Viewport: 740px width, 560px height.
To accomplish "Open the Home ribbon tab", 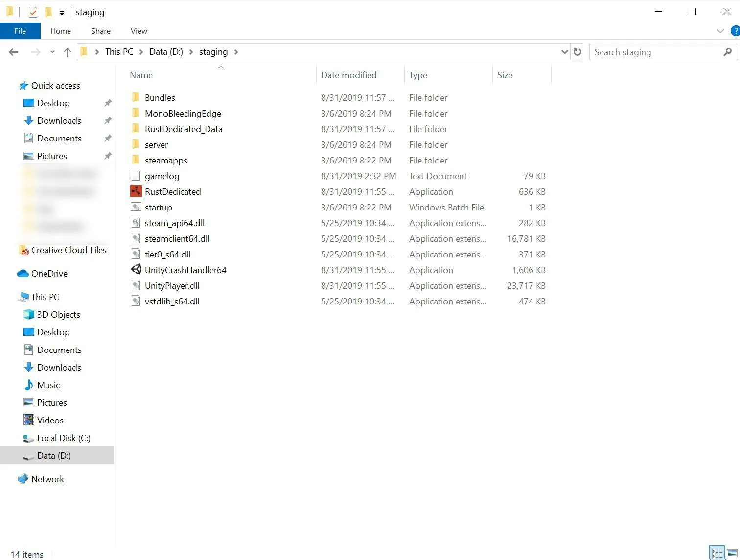I will [x=61, y=31].
